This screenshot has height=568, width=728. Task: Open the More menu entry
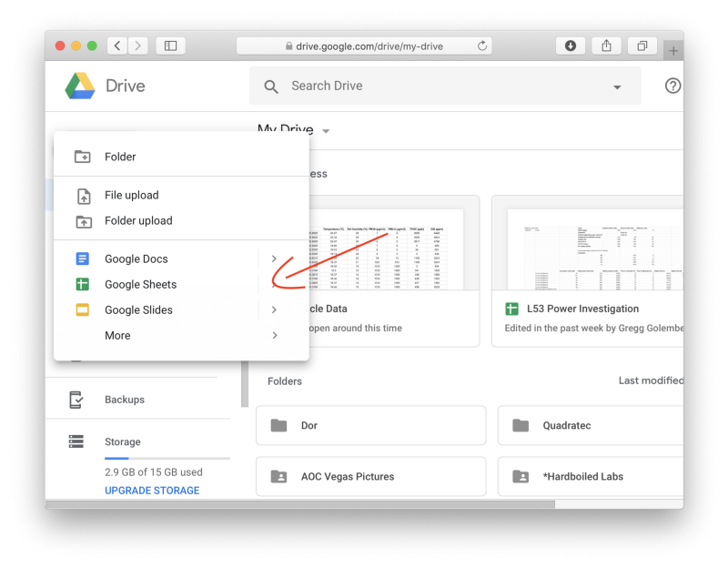[x=181, y=335]
